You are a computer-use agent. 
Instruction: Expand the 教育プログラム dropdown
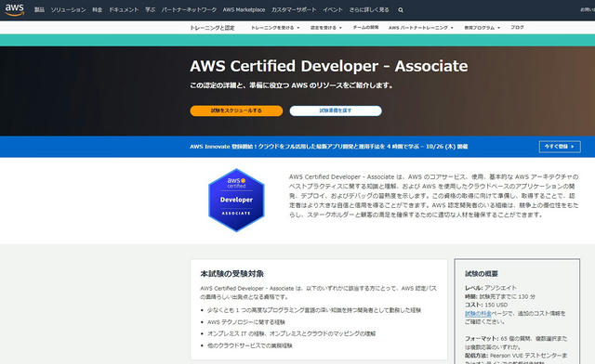click(x=482, y=28)
